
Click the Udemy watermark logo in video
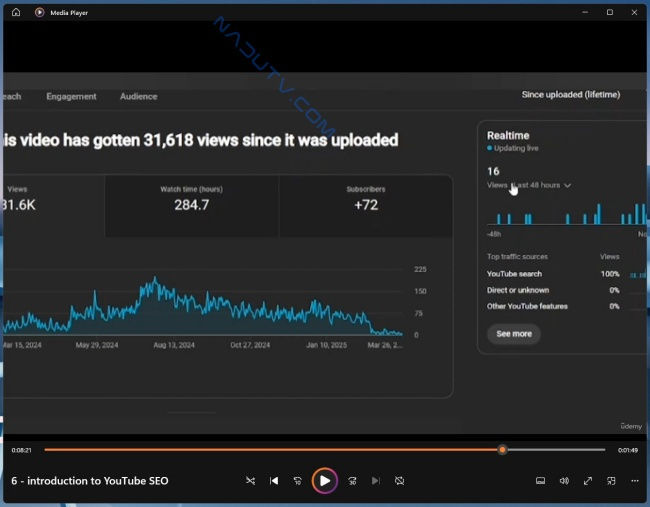click(x=631, y=426)
